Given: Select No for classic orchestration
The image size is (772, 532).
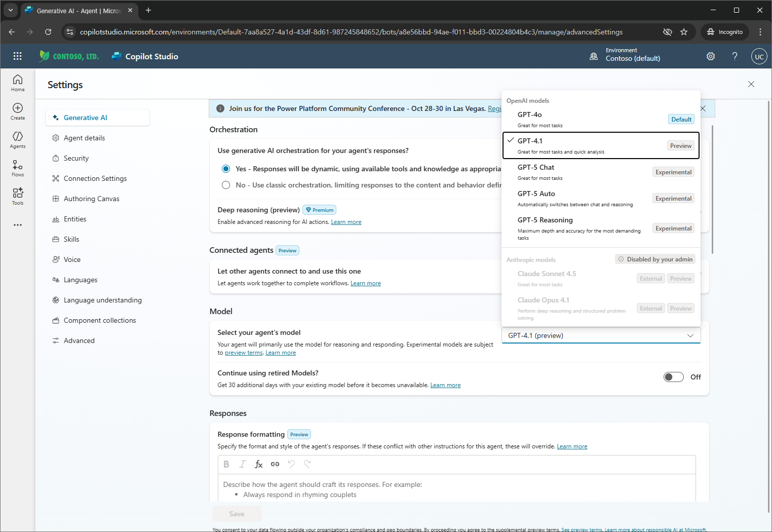Looking at the screenshot, I should (x=226, y=185).
